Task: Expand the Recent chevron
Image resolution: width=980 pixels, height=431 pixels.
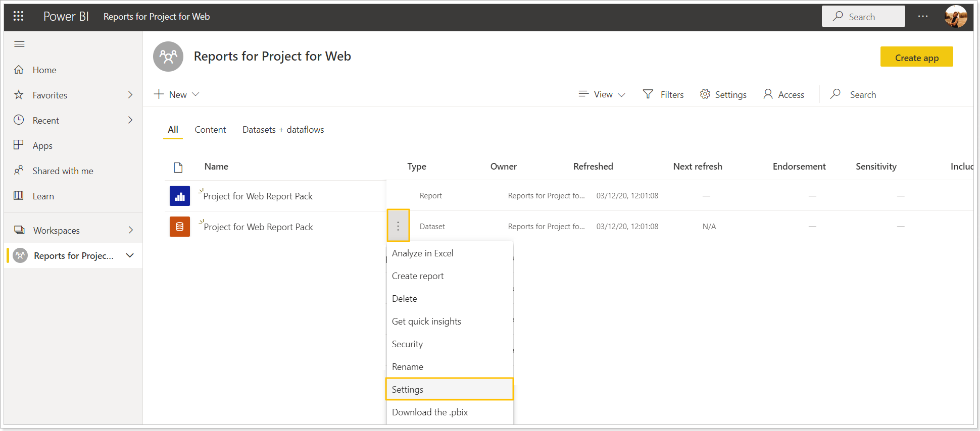Action: pos(130,120)
